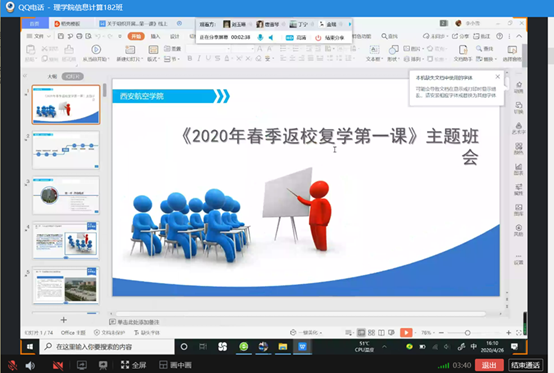The height and width of the screenshot is (373, 554).
Task: Unmute the microphone in QQ call bar
Action: 13,365
